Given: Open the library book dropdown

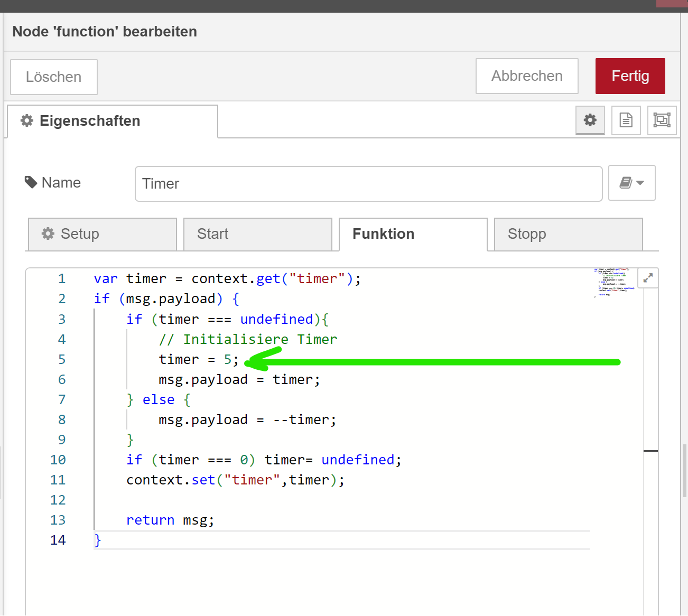Looking at the screenshot, I should pyautogui.click(x=632, y=183).
